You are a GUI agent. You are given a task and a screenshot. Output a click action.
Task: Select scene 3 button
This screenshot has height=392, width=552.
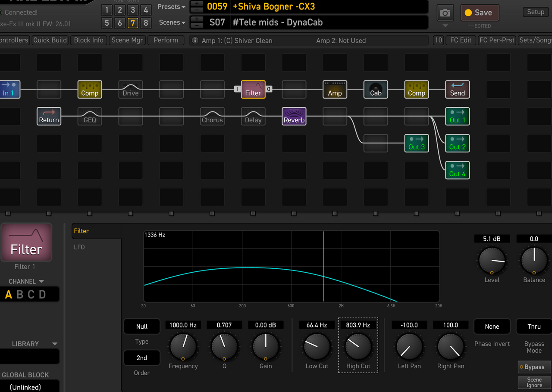tap(133, 9)
